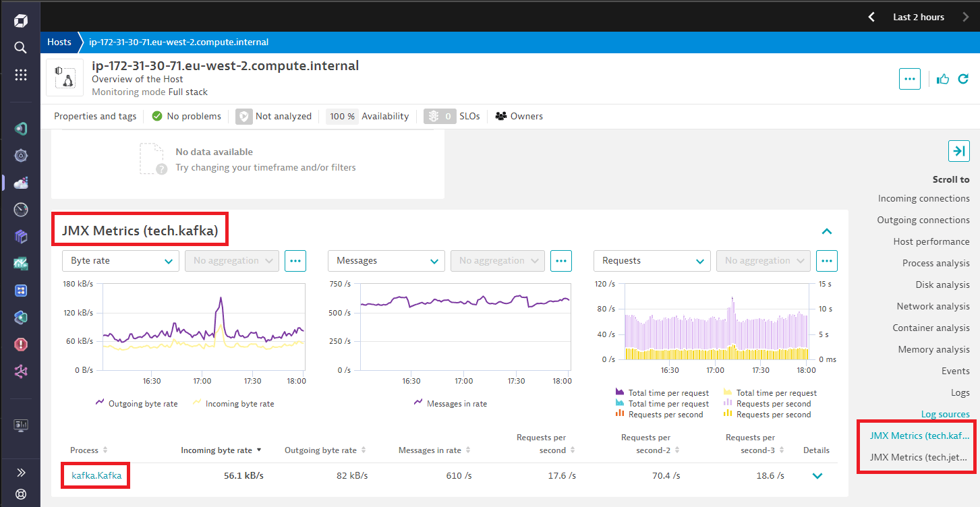
Task: Open aggregation dropdown beside Byte rate
Action: 232,261
